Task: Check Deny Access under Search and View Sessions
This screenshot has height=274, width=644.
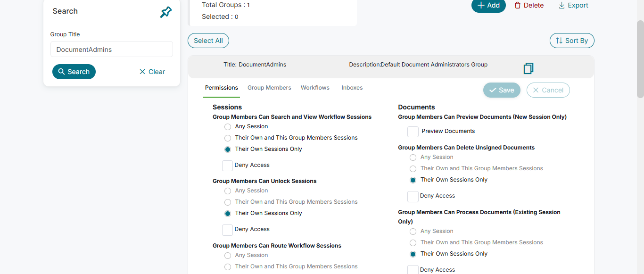Action: pyautogui.click(x=227, y=166)
